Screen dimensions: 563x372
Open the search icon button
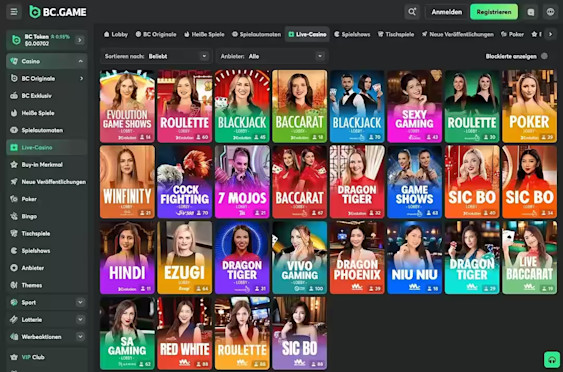(x=412, y=12)
